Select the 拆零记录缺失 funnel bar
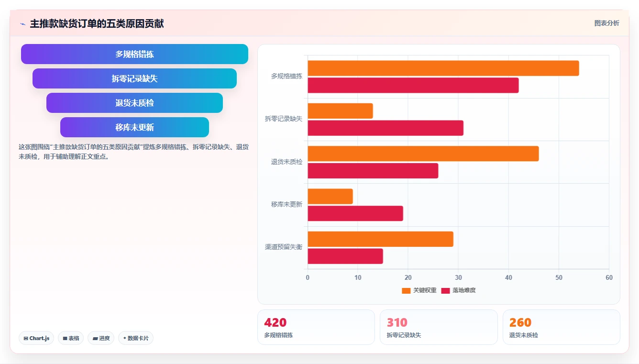Viewport: 639px width, 364px height. point(134,78)
